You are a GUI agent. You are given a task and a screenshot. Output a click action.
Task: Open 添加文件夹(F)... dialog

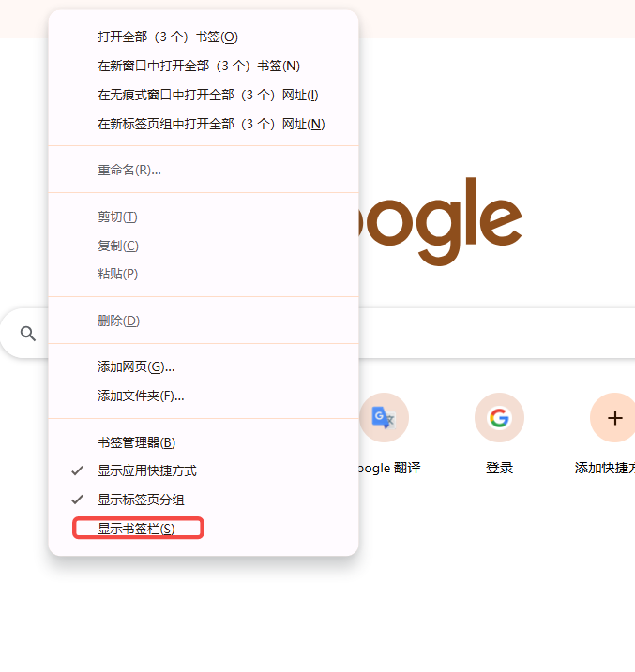[x=204, y=396]
